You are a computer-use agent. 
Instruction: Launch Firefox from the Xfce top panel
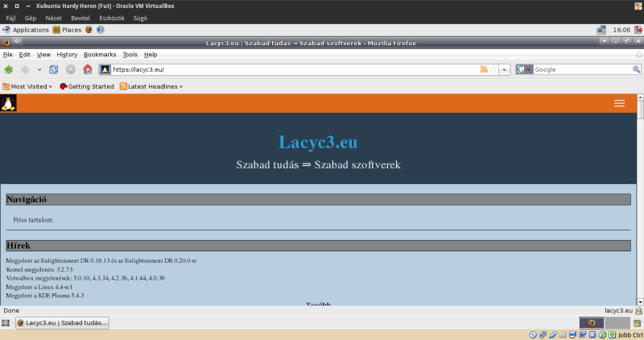point(89,30)
